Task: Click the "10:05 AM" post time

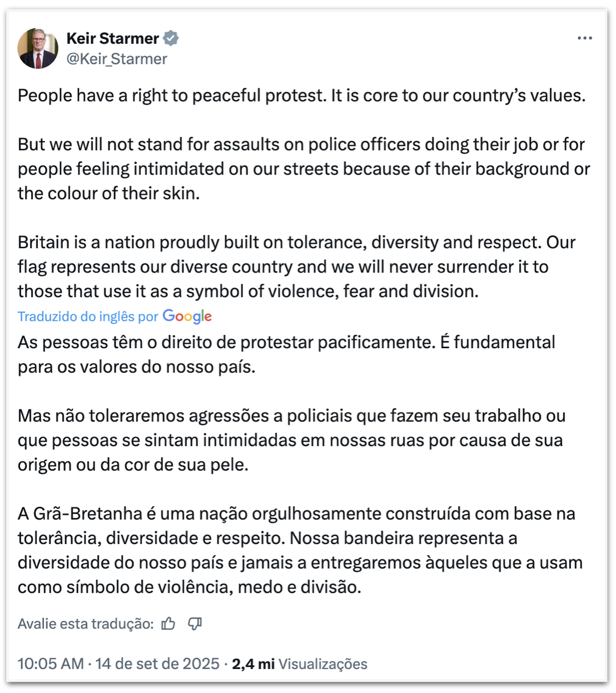Action: click(x=51, y=664)
